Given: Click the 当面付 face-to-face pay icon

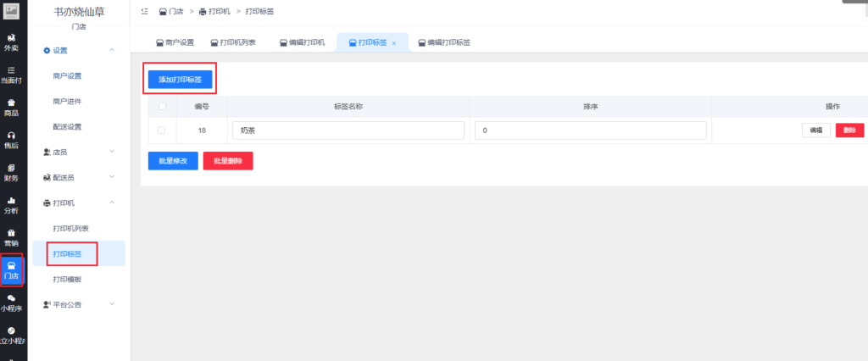Looking at the screenshot, I should coord(12,75).
